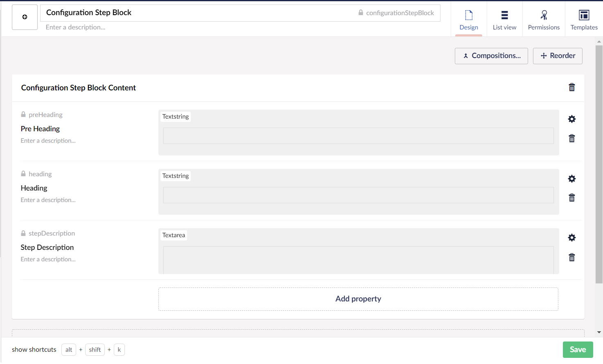Open the Compositions dialog
Viewport: 603px width, 364px height.
click(491, 56)
